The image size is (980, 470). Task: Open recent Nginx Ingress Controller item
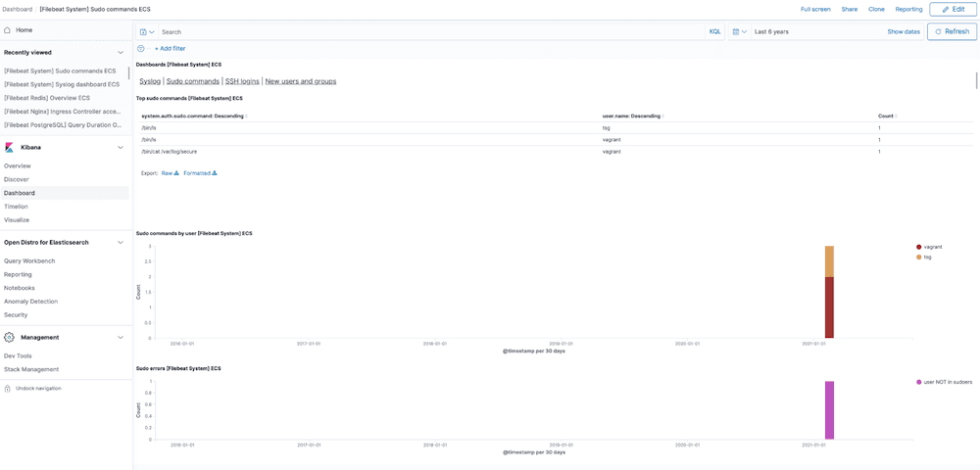[x=61, y=112]
